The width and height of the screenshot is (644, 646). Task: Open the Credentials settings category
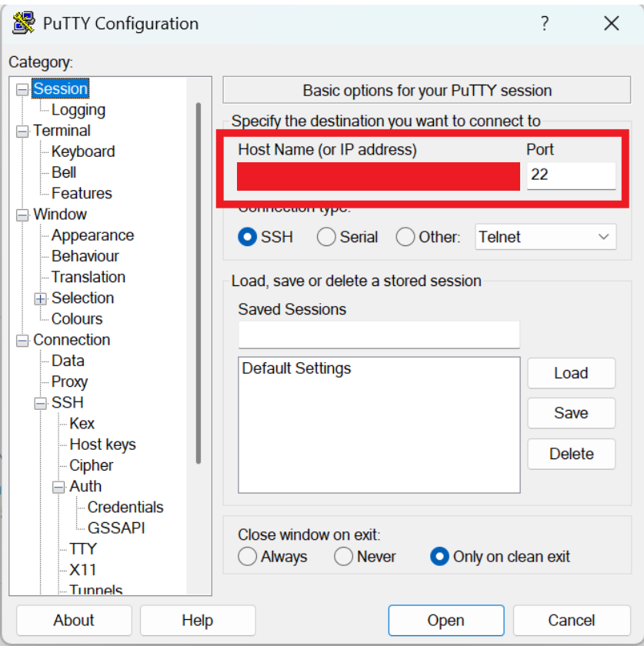click(x=125, y=507)
